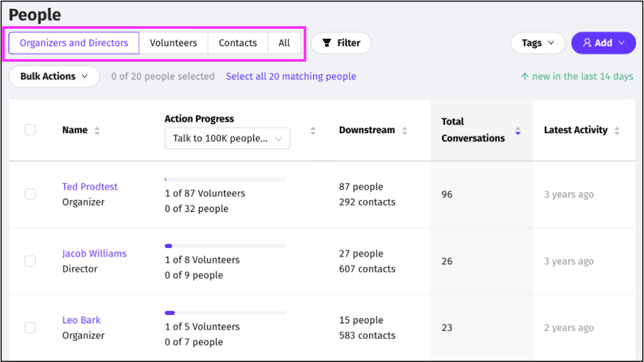Open the Talk to 100K people dropdown
The width and height of the screenshot is (644, 362).
[x=227, y=139]
